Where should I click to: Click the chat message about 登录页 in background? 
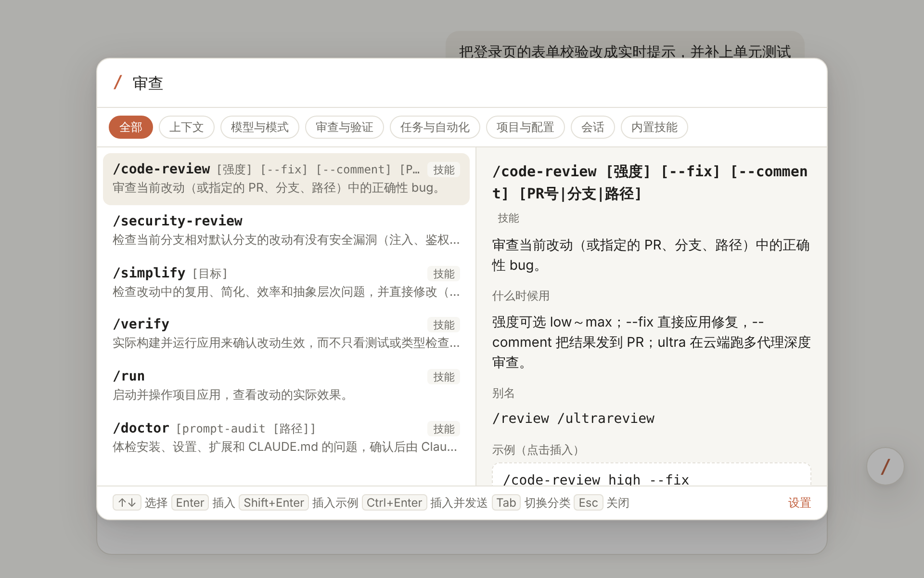[x=625, y=46]
